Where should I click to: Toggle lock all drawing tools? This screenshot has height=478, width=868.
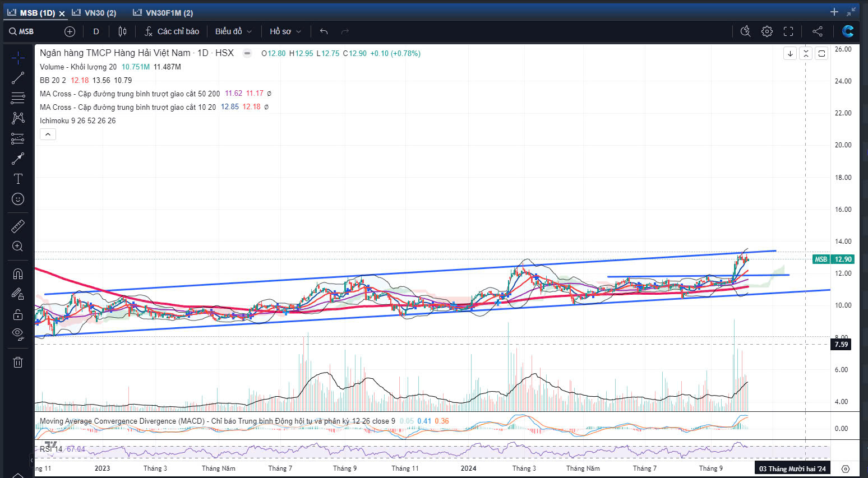click(x=18, y=314)
